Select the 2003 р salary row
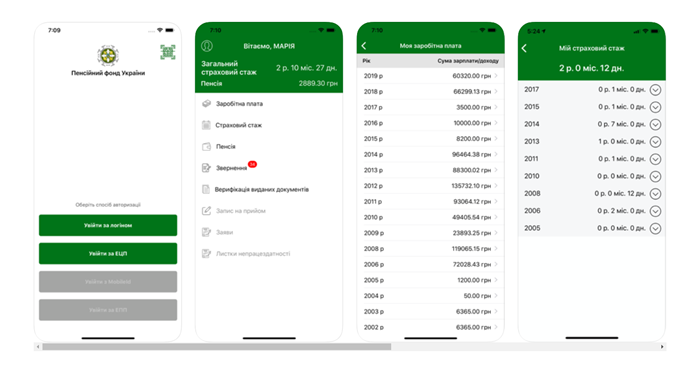This screenshot has width=688, height=365. [430, 311]
